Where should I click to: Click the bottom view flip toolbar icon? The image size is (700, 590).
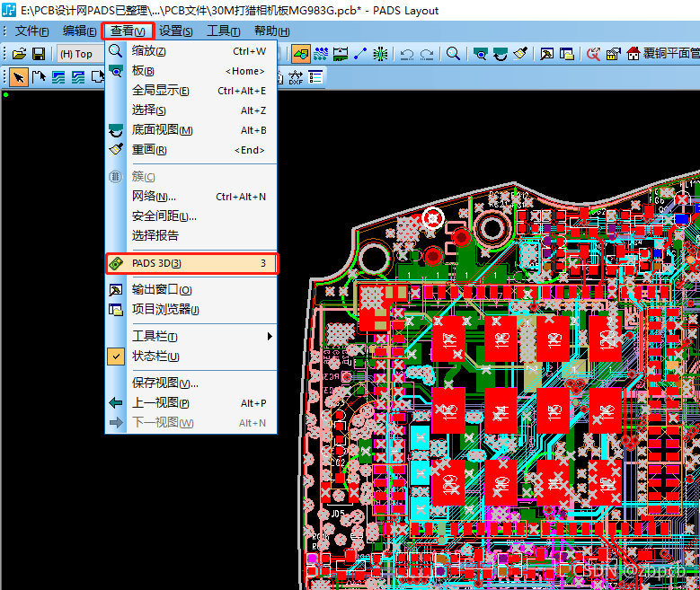click(500, 54)
